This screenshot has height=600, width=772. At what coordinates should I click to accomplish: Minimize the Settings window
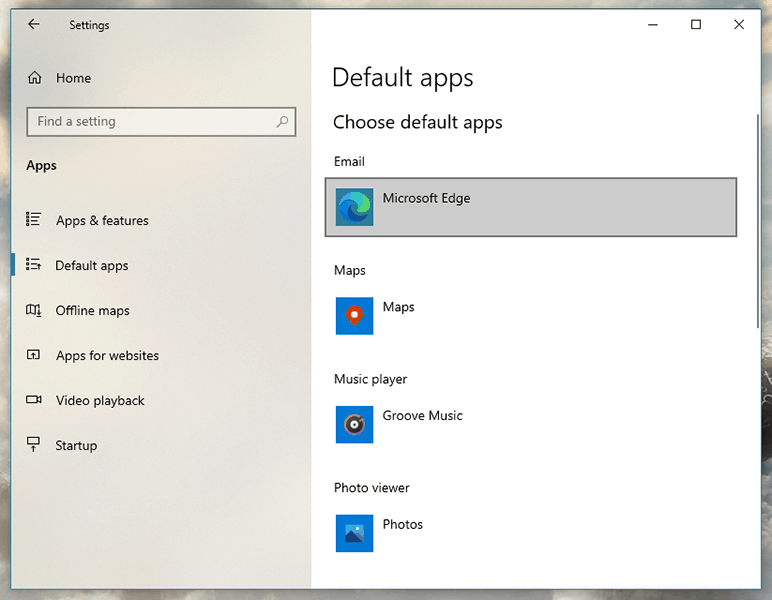pyautogui.click(x=653, y=25)
